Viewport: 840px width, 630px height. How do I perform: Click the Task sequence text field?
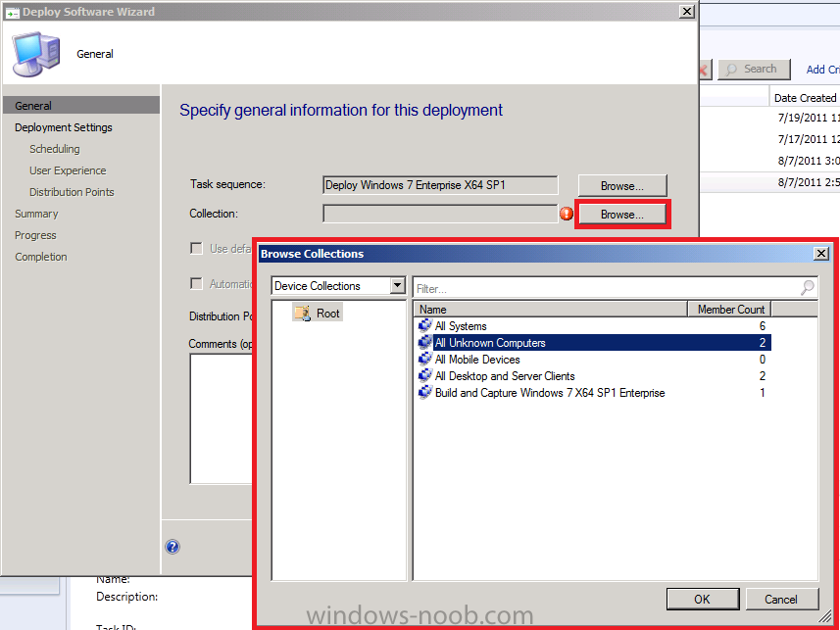tap(440, 185)
